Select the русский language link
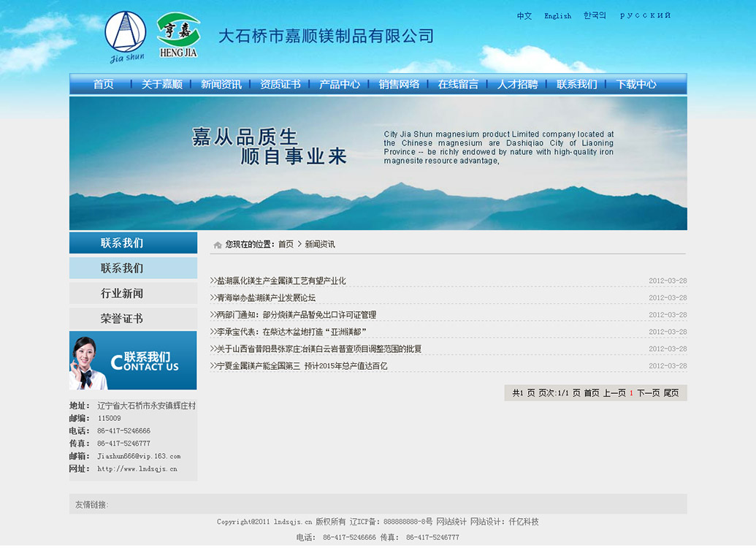This screenshot has width=756, height=548. [x=645, y=15]
